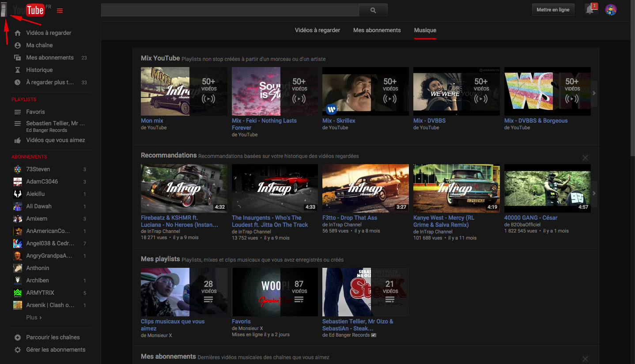Image resolution: width=635 pixels, height=364 pixels.
Task: Open the account avatar menu
Action: [x=611, y=10]
